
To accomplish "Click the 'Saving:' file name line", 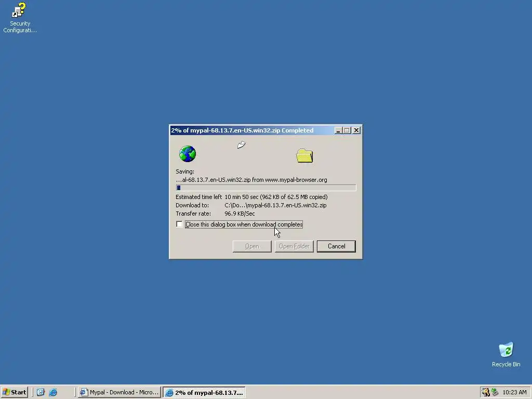I will coord(251,180).
